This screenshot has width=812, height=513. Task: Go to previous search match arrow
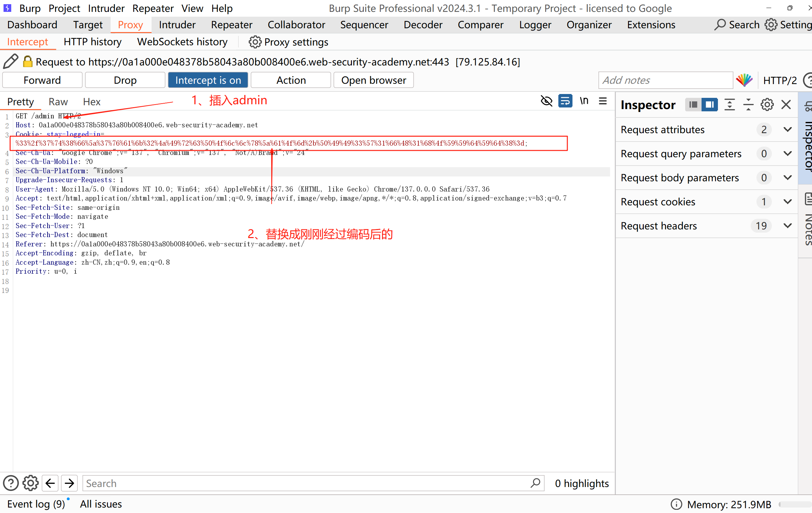(50, 483)
